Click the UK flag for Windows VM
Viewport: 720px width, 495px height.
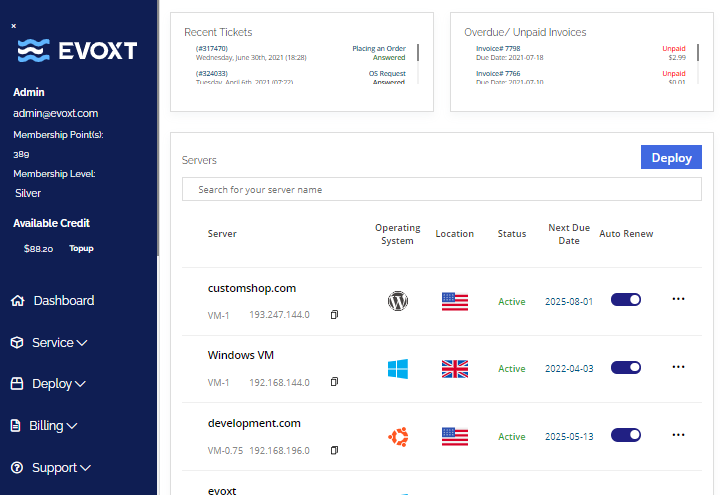tap(455, 369)
